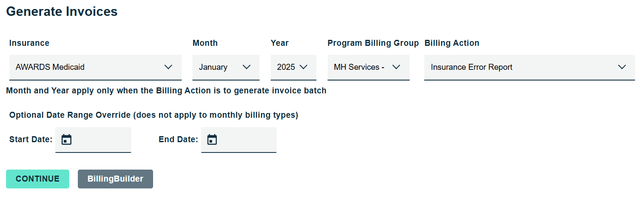Click the chevron arrow beside 2025
644x197 pixels.
click(304, 67)
